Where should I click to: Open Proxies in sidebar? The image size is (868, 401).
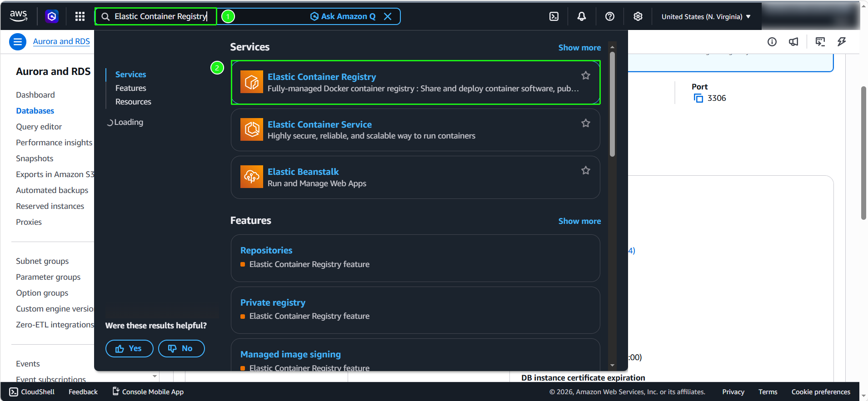29,222
